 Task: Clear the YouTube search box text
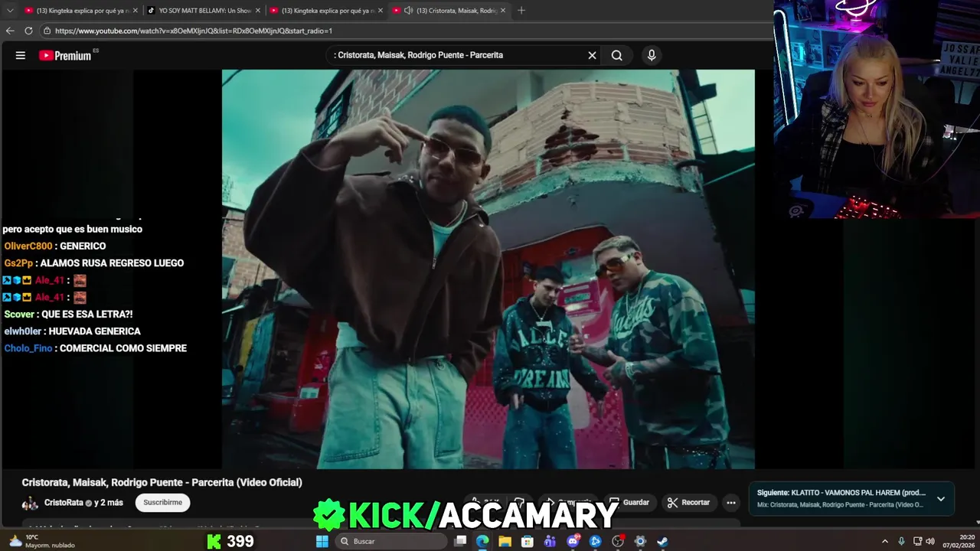click(592, 55)
